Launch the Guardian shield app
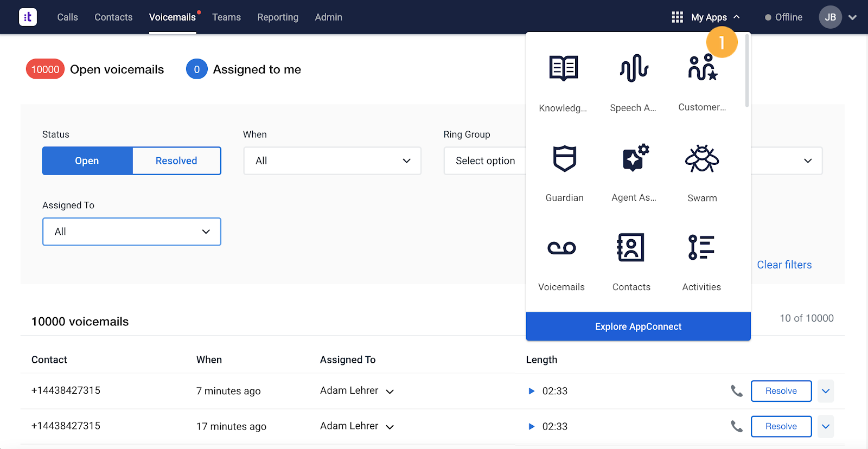This screenshot has height=449, width=868. [x=564, y=158]
